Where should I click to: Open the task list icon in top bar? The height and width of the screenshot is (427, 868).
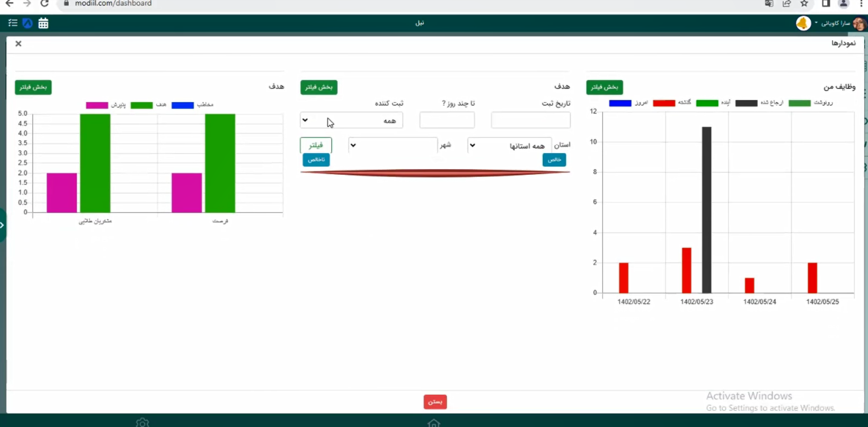[13, 23]
